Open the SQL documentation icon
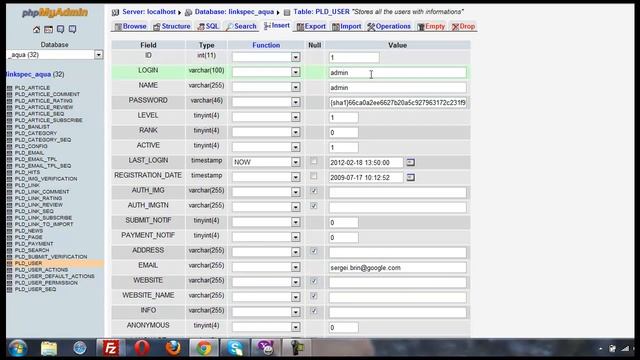Screen dimensions: 640x360 pos(72,29)
